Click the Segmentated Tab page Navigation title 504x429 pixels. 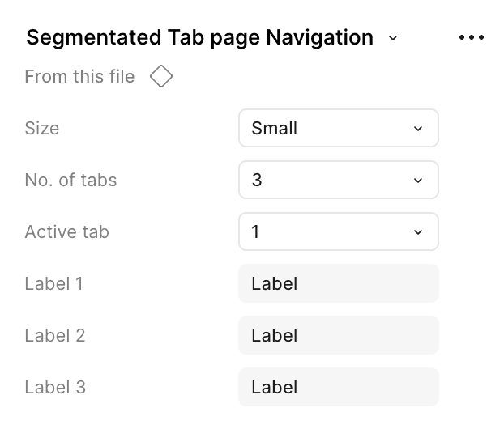[x=199, y=37]
